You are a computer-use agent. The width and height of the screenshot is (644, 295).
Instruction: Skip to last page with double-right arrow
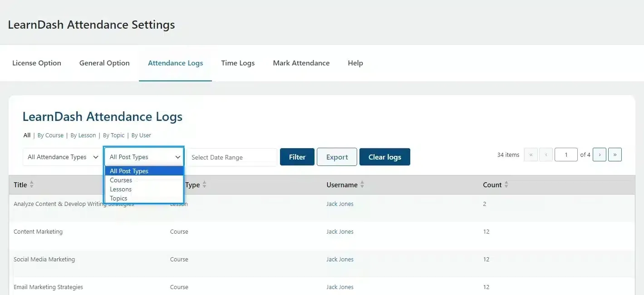click(x=615, y=155)
